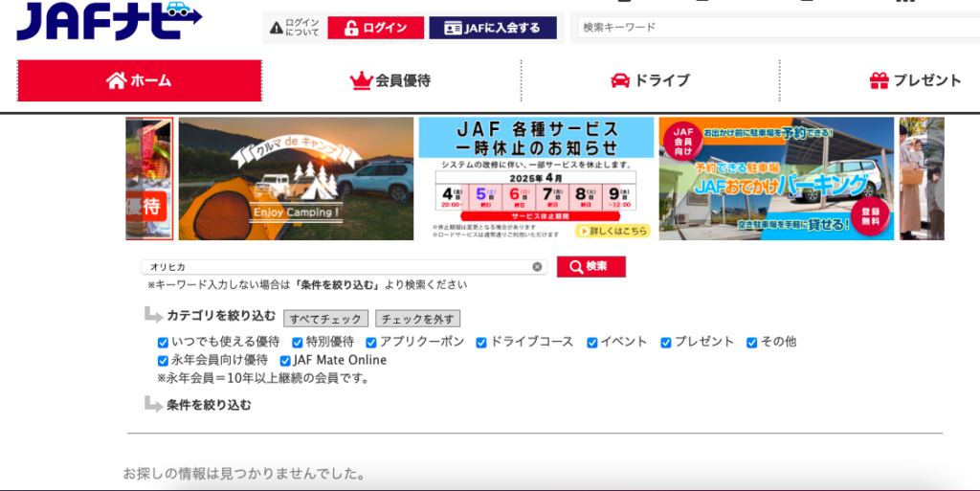This screenshot has height=491, width=980.
Task: Click the house icon in ホーム tab
Action: pos(116,80)
